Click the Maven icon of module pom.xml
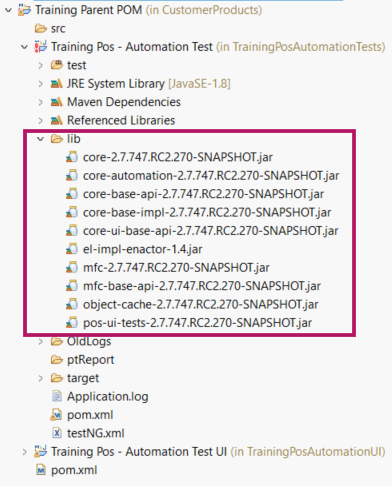 coord(57,415)
